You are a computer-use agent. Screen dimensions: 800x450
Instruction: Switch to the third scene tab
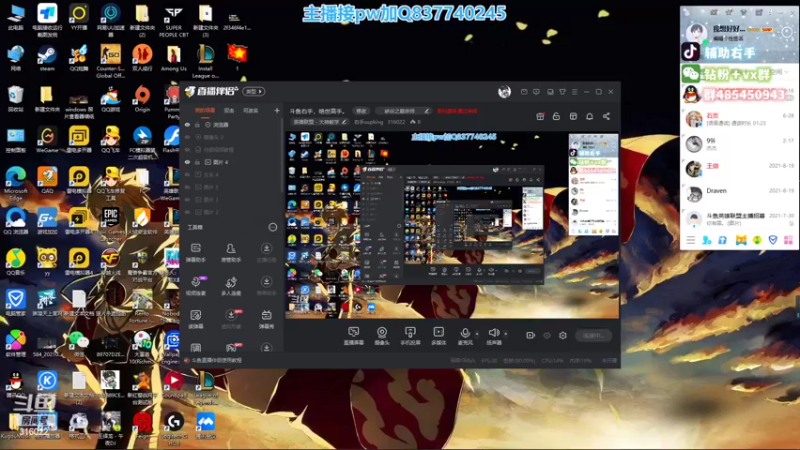coord(251,110)
